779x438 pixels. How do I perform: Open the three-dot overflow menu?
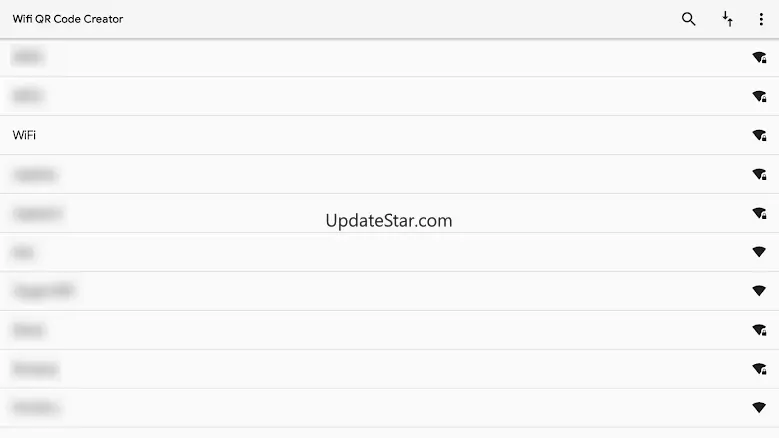point(761,19)
